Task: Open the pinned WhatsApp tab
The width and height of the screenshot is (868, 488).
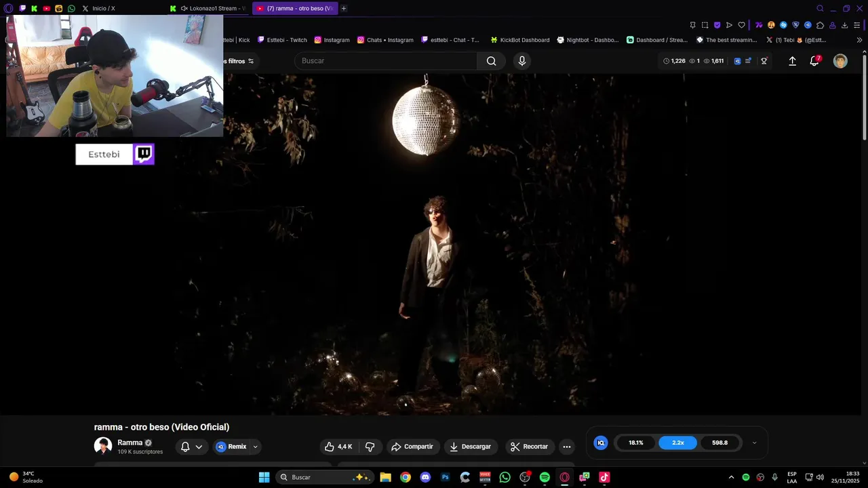Action: click(x=71, y=8)
